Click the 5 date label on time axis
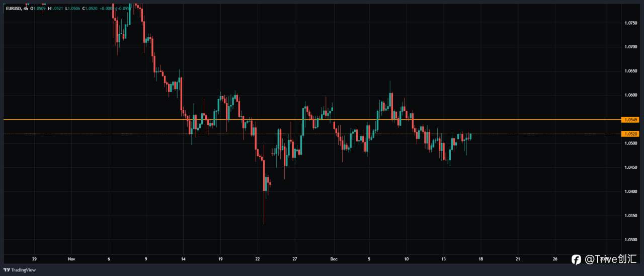This screenshot has height=276, width=644. click(369, 259)
